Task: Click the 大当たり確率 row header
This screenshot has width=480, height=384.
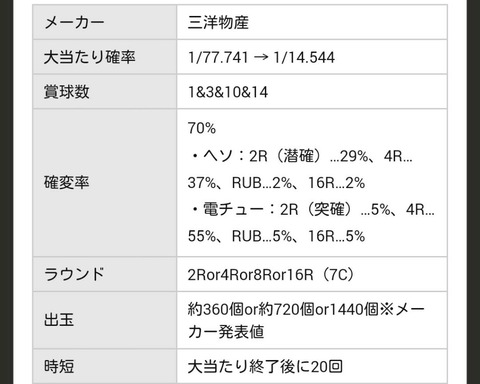Action: 105,57
